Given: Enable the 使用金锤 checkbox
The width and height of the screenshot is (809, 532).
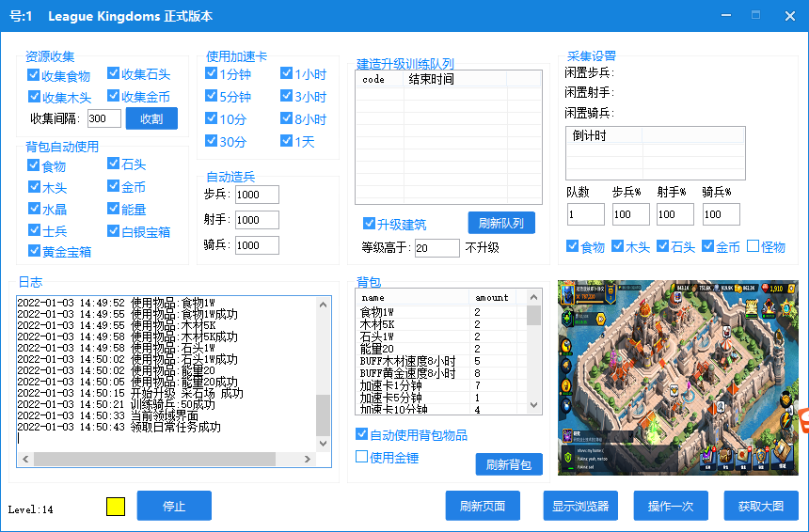Looking at the screenshot, I should coord(362,458).
